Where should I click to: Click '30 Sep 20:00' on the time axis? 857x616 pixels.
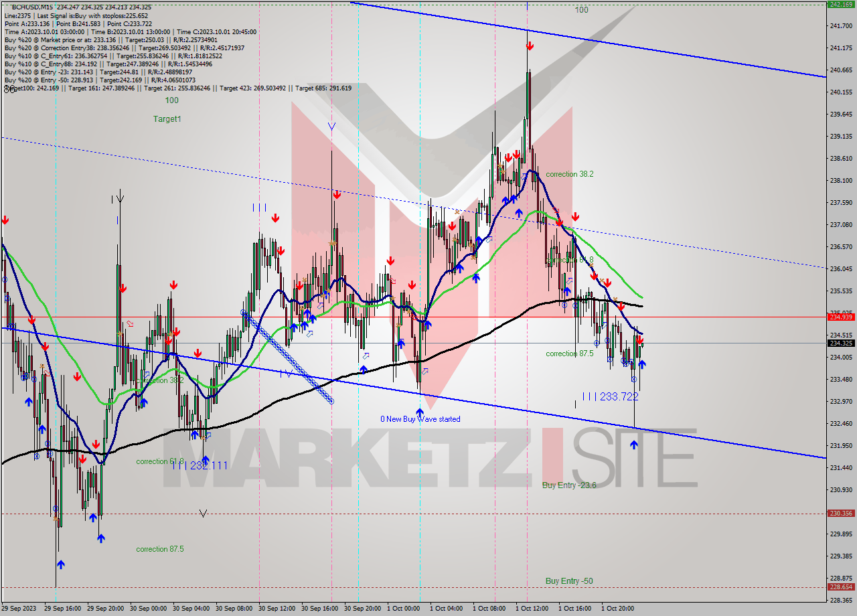[362, 609]
